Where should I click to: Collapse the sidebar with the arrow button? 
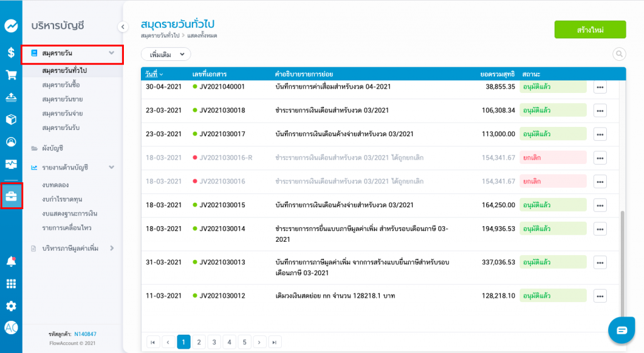click(123, 26)
